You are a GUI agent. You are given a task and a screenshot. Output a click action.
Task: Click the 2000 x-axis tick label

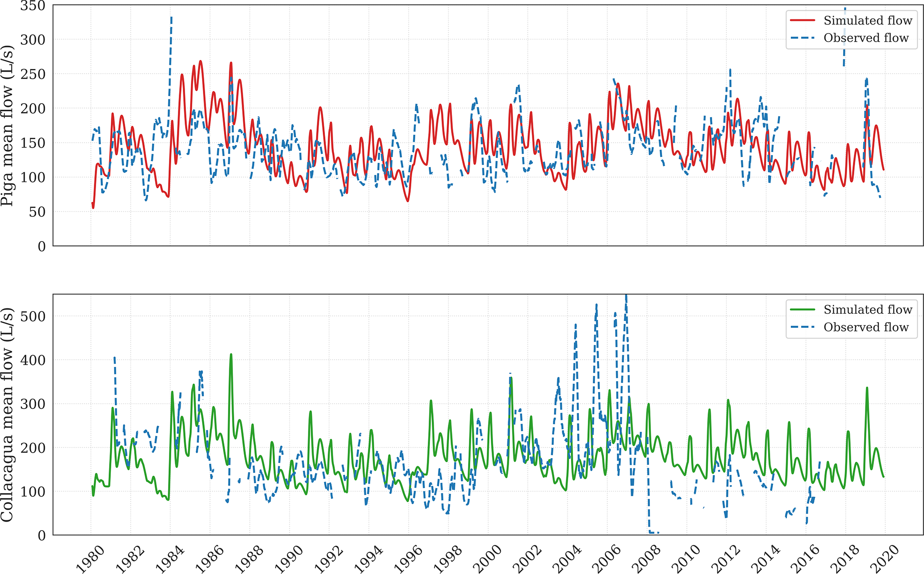[488, 558]
